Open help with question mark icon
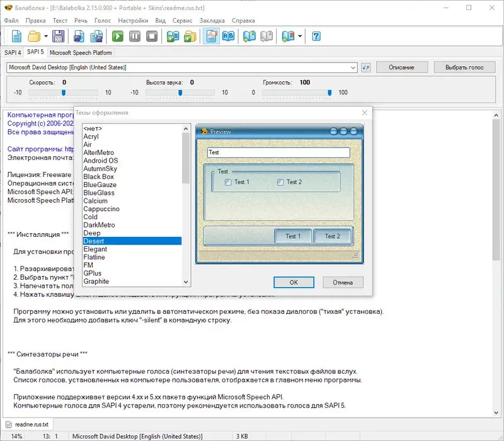 tap(316, 36)
